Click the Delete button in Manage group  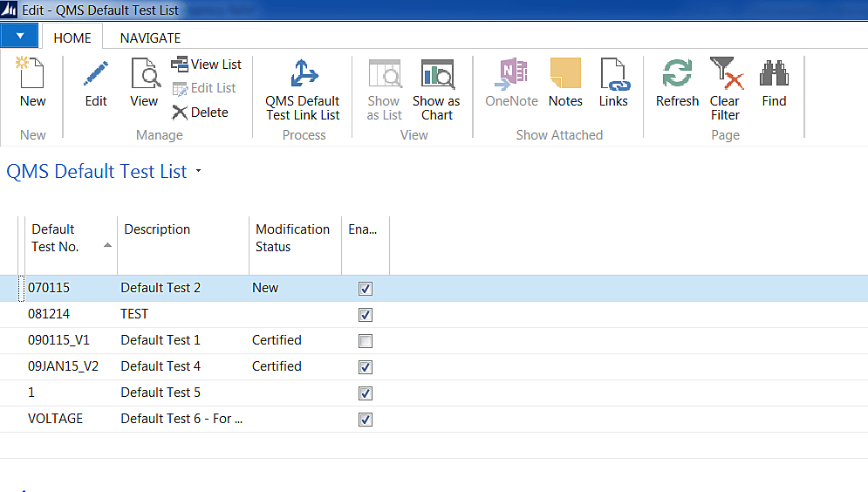(x=200, y=113)
